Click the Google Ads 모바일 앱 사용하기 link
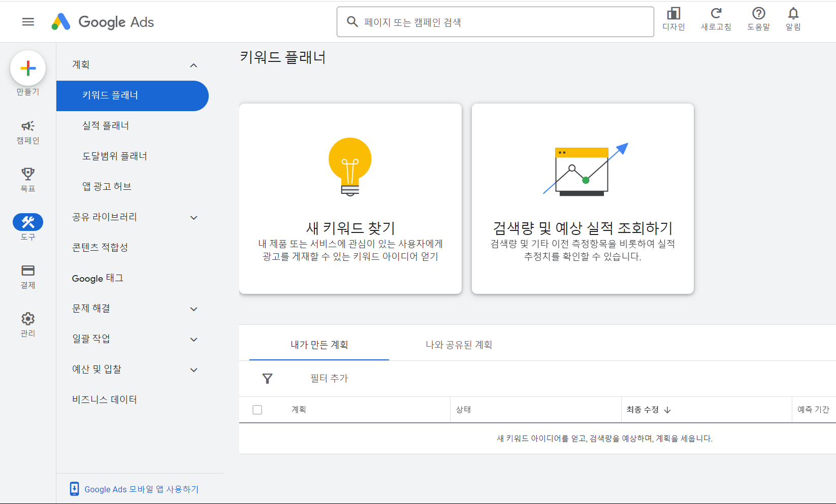 [142, 489]
